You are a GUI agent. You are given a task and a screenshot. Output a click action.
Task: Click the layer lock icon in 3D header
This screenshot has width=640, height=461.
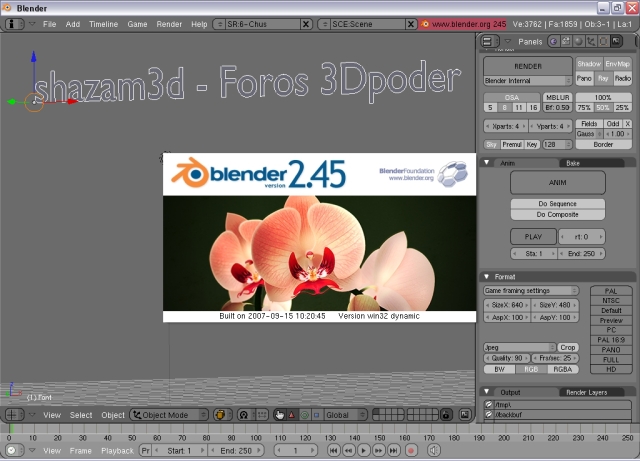click(x=446, y=415)
